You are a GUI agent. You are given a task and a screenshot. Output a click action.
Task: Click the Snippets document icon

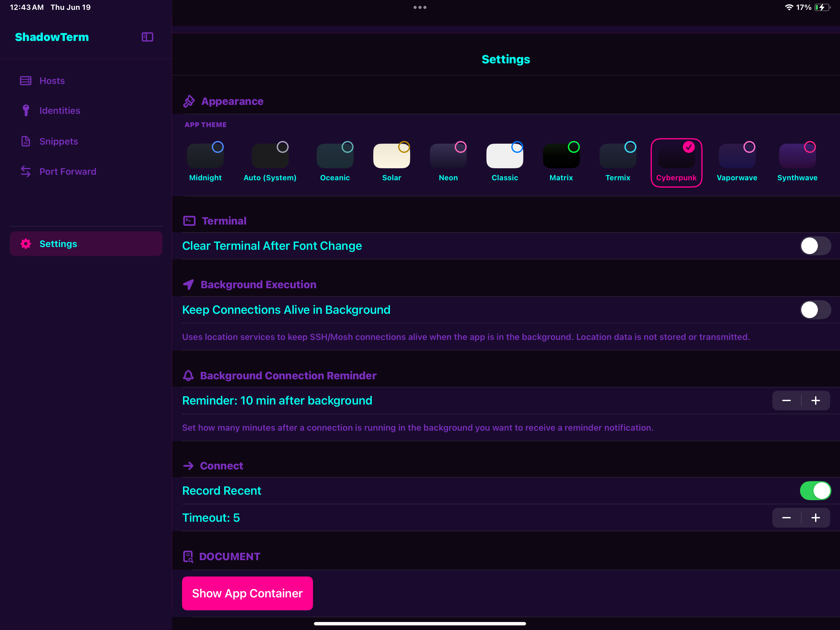click(x=26, y=141)
